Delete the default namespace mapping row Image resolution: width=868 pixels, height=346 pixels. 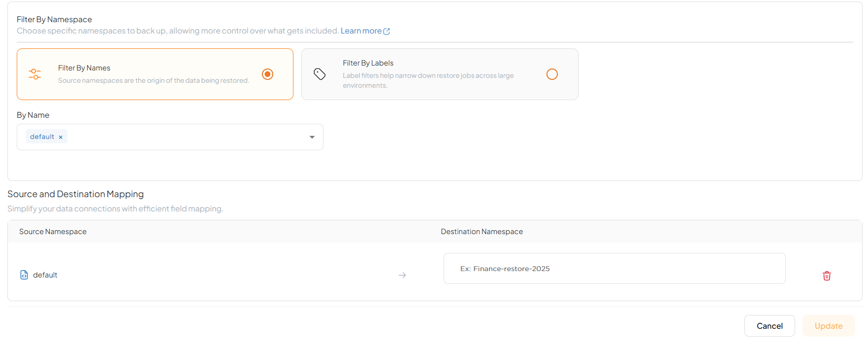[x=827, y=276]
